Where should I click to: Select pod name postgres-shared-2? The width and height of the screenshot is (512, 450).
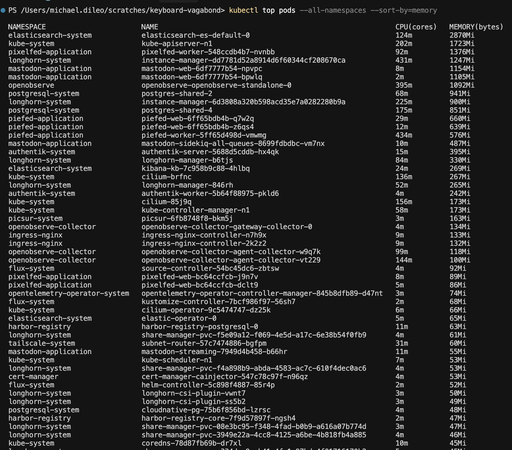tap(177, 93)
